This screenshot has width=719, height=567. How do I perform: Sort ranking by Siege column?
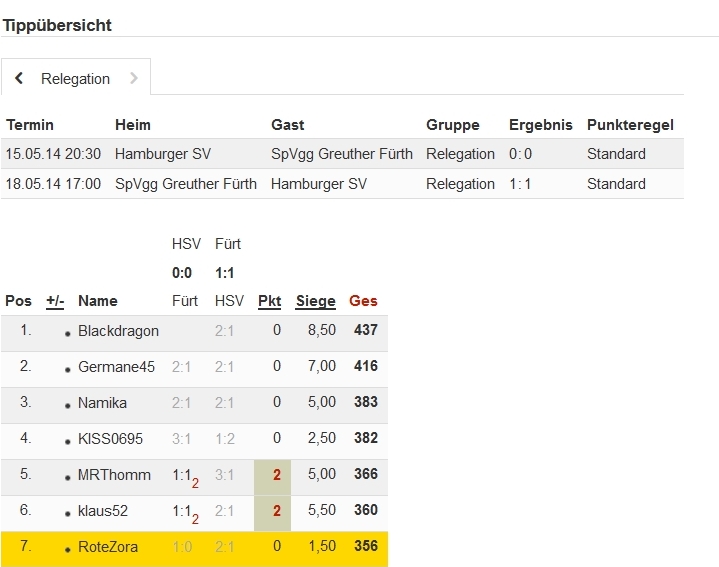[315, 301]
